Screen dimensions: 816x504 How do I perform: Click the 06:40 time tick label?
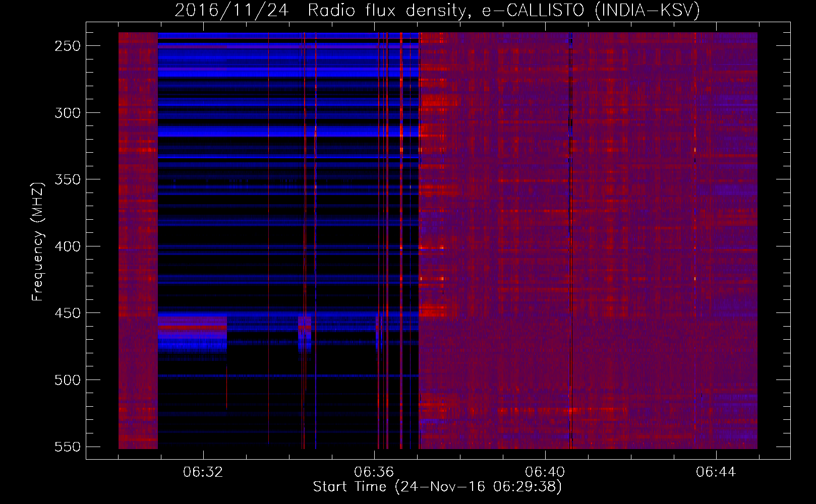[x=545, y=472]
